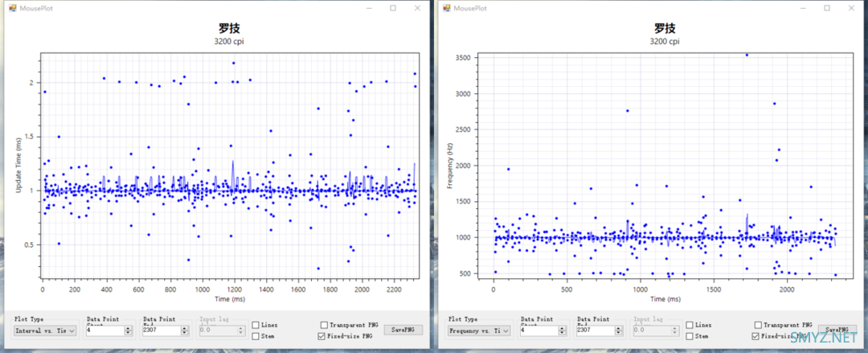Screen dimensions: 868x353
Task: Click the 罗技 title above the Frequency plot
Action: (665, 27)
